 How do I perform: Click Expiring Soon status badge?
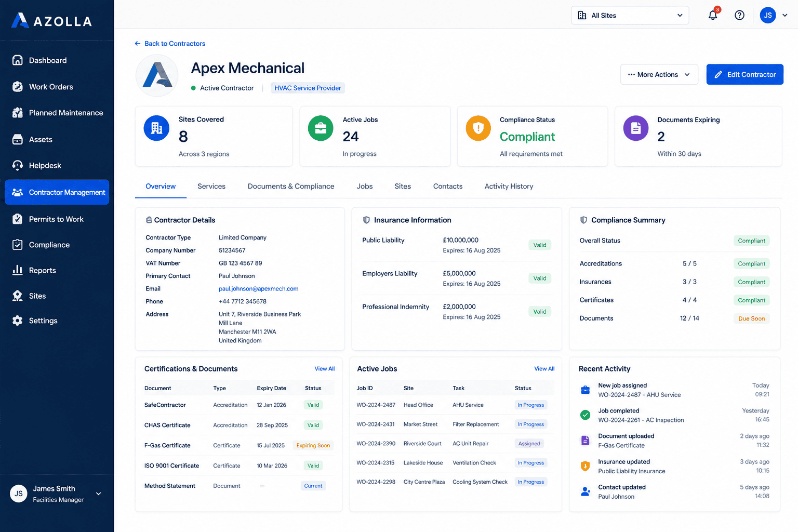tap(313, 445)
